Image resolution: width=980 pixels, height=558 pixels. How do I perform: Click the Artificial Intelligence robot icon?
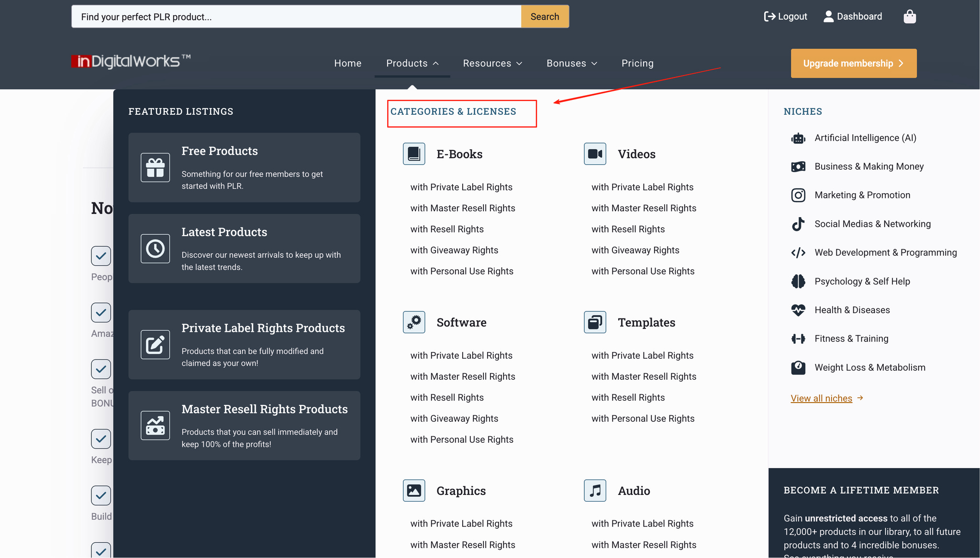[x=798, y=138]
